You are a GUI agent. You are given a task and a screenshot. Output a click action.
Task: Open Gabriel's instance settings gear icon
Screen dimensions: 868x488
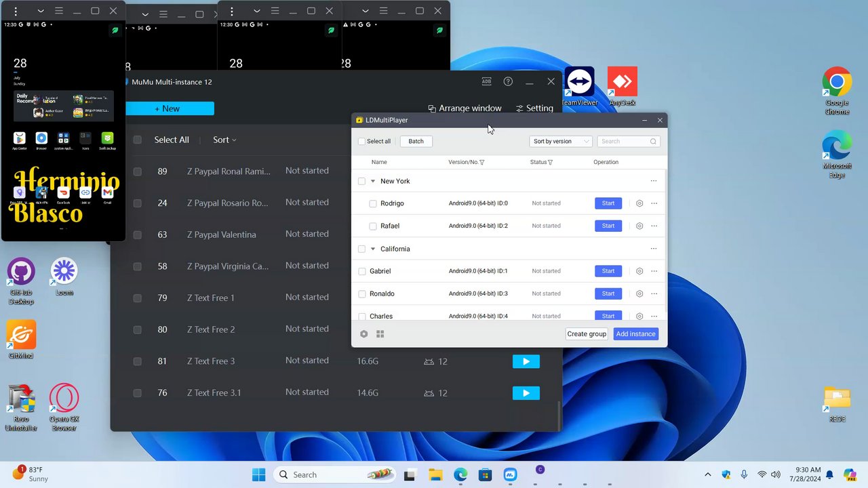coord(639,271)
